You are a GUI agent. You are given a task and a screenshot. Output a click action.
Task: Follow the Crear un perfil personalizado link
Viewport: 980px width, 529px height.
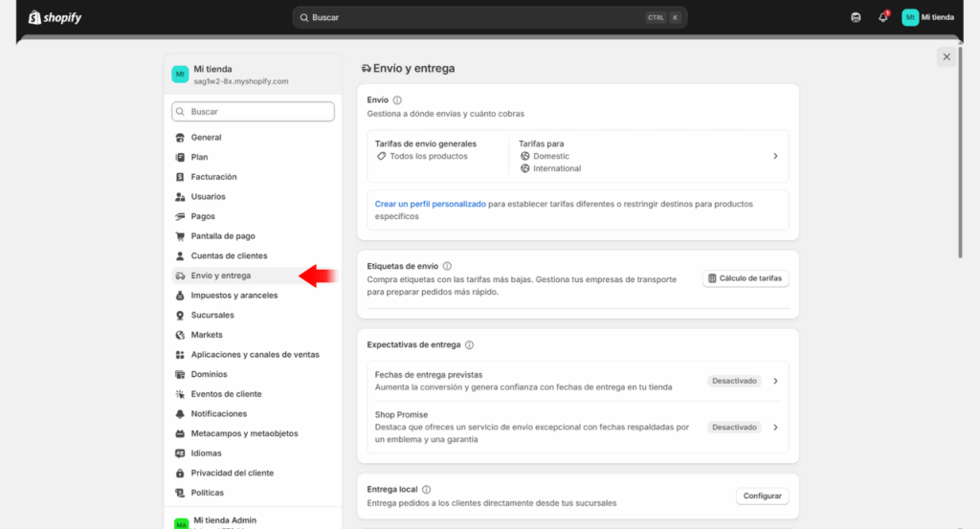coord(430,204)
